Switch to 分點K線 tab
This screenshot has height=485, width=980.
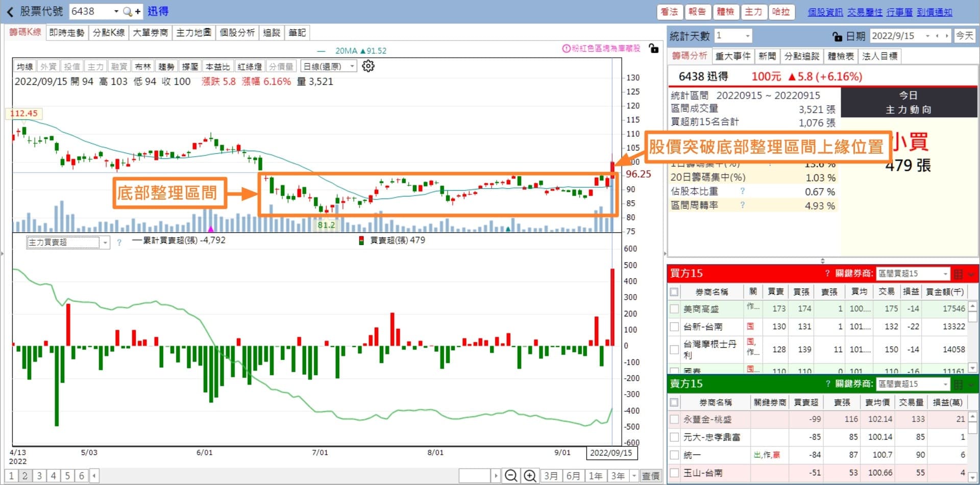coord(108,33)
